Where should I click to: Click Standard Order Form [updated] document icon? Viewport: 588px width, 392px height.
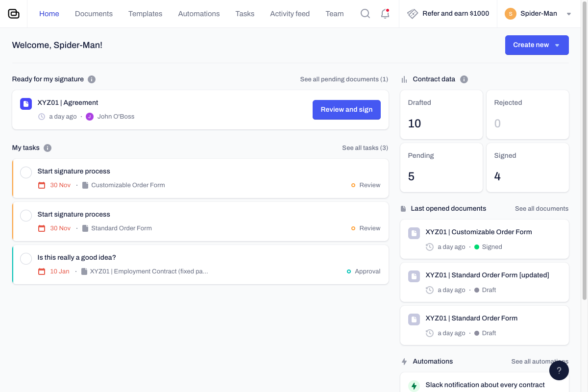414,276
